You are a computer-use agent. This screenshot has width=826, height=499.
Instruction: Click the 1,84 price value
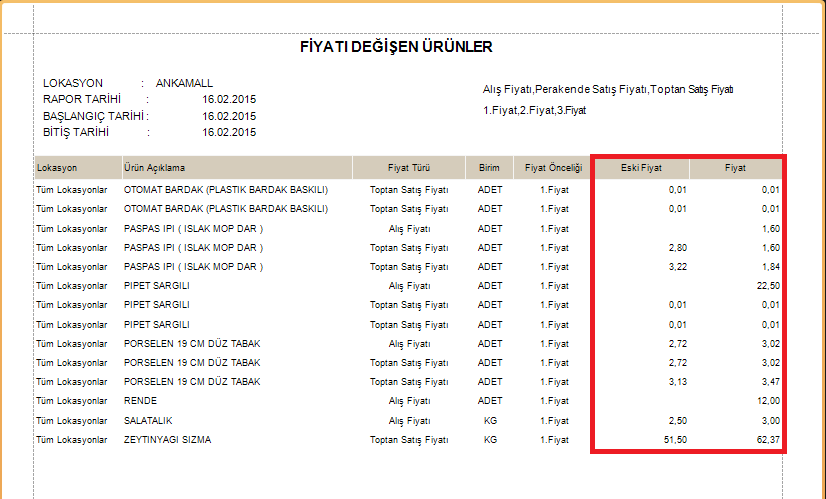771,267
